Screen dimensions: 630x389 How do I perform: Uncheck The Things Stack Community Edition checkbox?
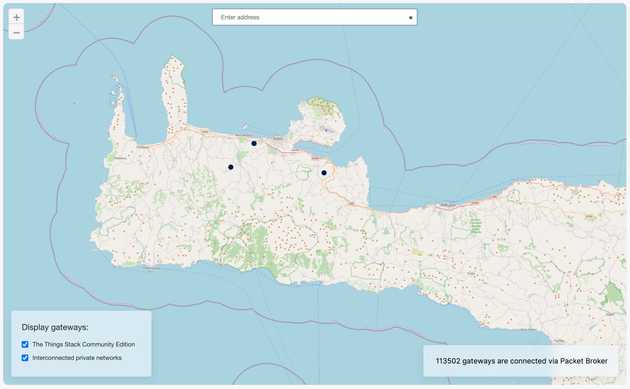[25, 344]
